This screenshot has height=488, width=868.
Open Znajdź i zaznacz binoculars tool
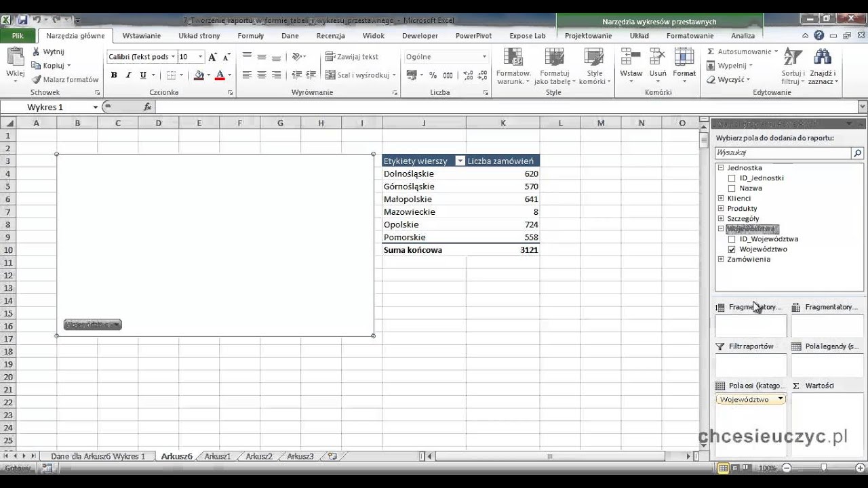[823, 66]
